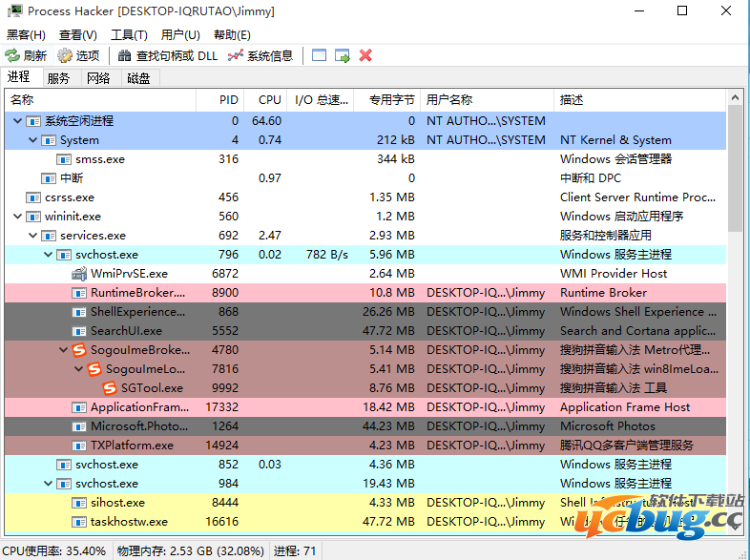Switch to the 服务 tab
Image resolution: width=750 pixels, height=560 pixels.
tap(58, 78)
